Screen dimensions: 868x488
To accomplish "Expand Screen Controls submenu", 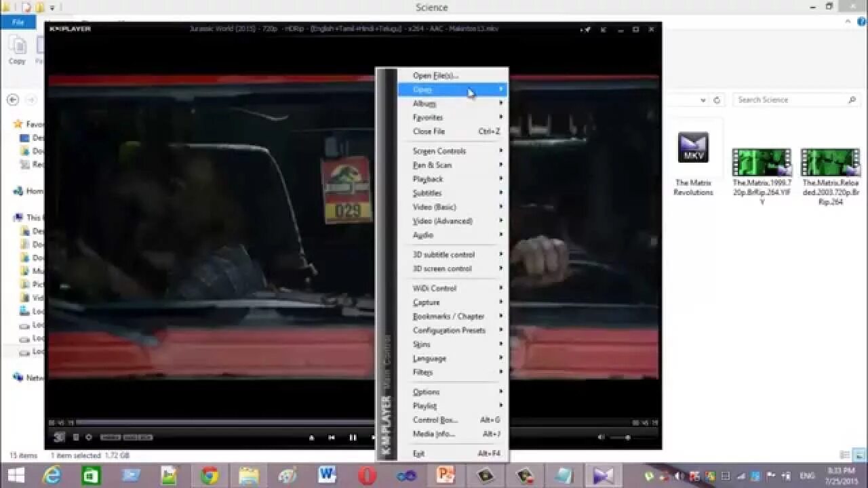I will pyautogui.click(x=452, y=151).
